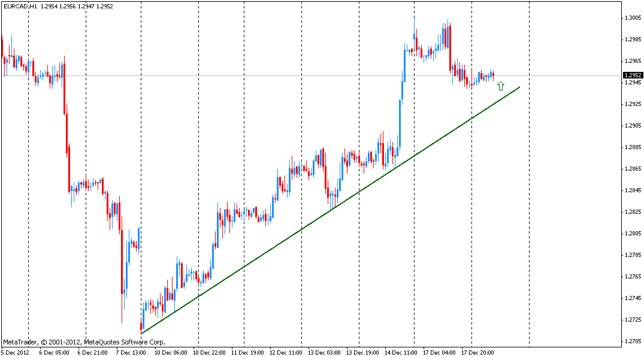The width and height of the screenshot is (644, 357).
Task: Click the 12 Dec 11:00 time label
Action: (285, 352)
